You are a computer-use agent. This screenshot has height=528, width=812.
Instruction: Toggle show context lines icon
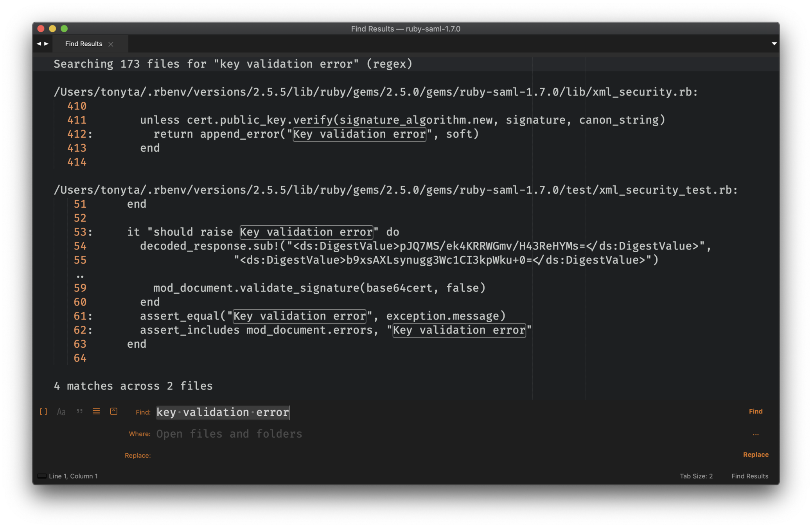point(96,411)
